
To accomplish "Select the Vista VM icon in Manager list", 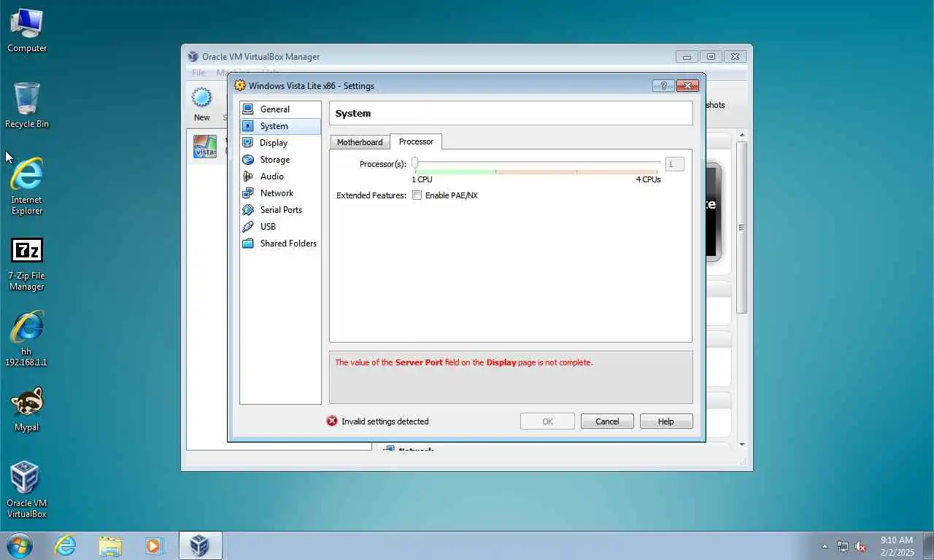I will [205, 147].
